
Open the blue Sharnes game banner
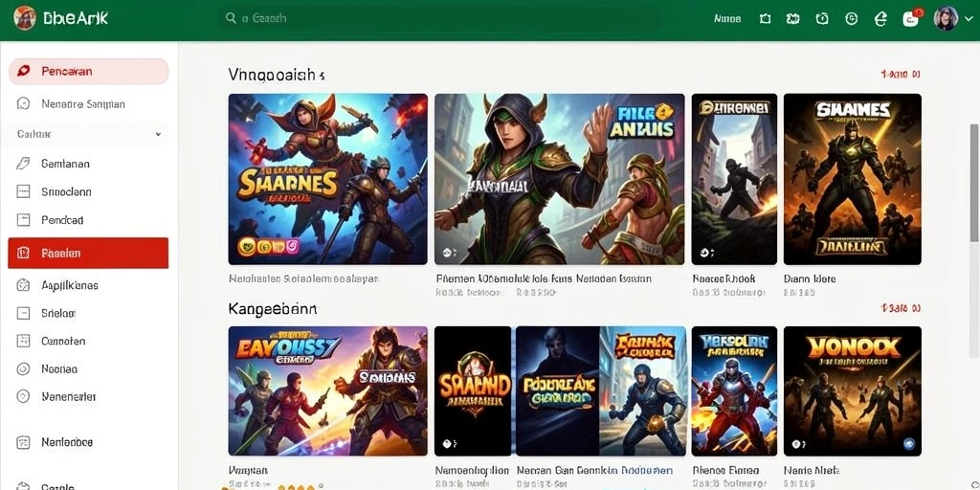[328, 179]
